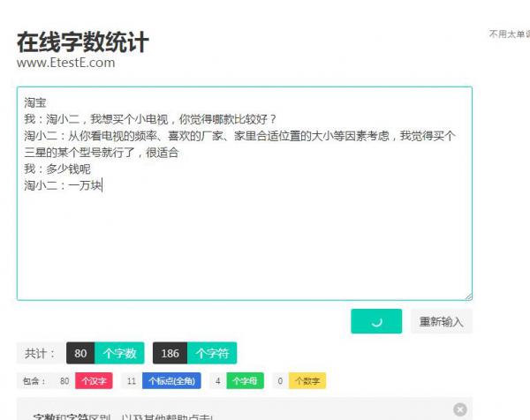Open the www.EtestE.com site link

[x=66, y=63]
